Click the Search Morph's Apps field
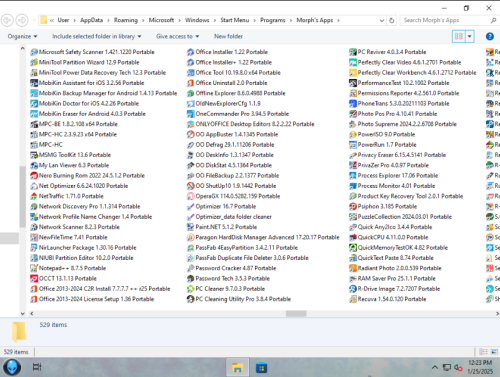Image resolution: width=500 pixels, height=377 pixels. point(445,20)
